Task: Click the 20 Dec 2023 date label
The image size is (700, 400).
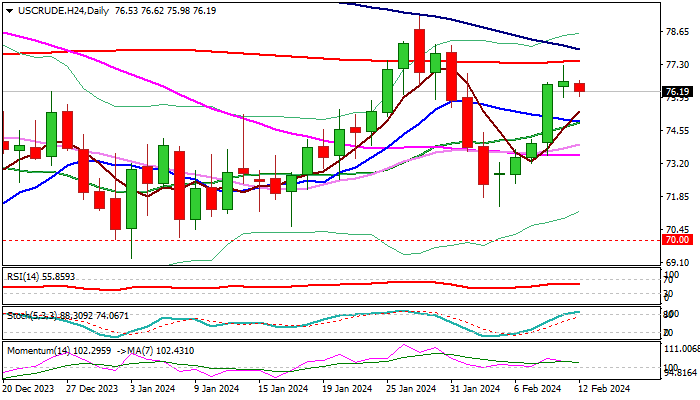Action: (29, 389)
